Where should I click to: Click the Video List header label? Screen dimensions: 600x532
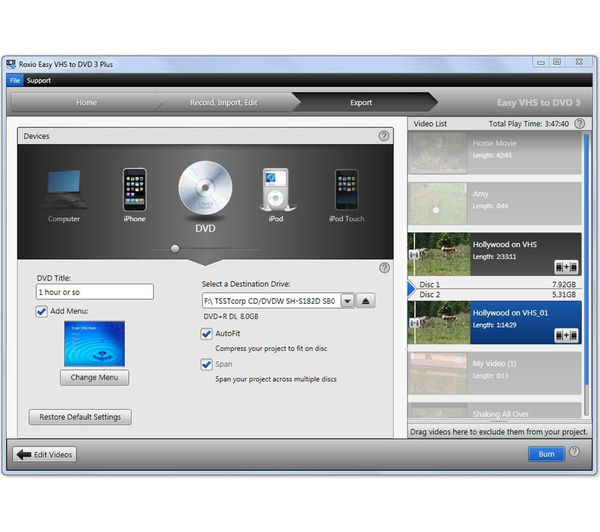(x=430, y=124)
